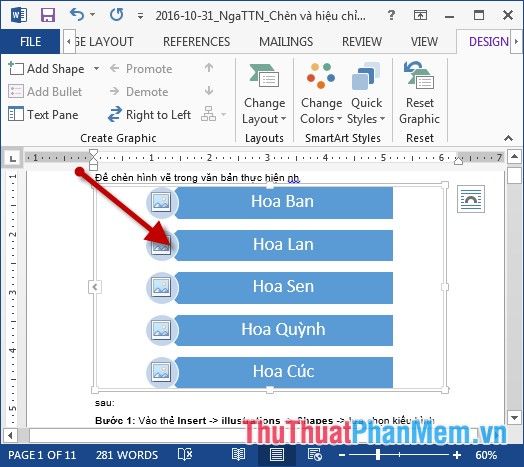Viewport: 524px width, 467px height.
Task: Click the zoom slider handle
Action: pos(378,455)
